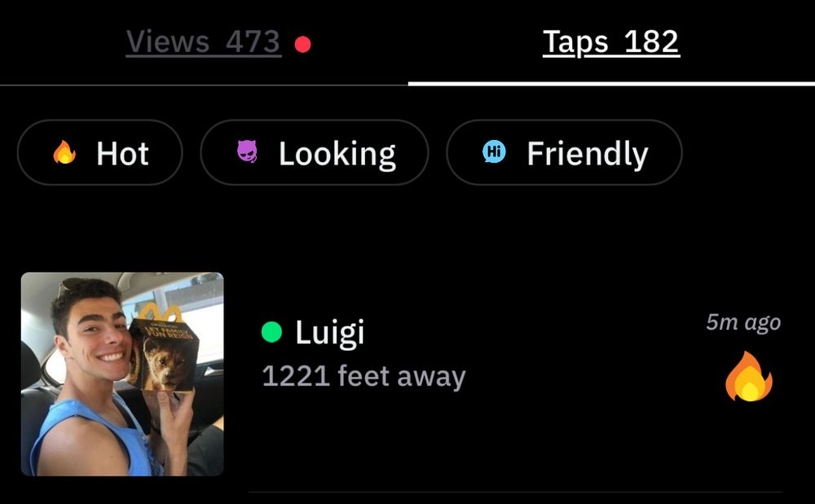
Task: Click the Happy Meal box in photo
Action: click(x=163, y=350)
